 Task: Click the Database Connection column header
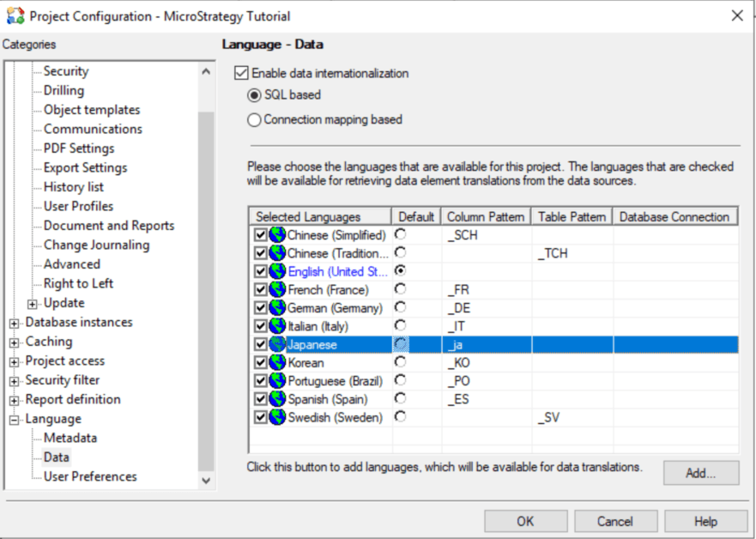674,217
